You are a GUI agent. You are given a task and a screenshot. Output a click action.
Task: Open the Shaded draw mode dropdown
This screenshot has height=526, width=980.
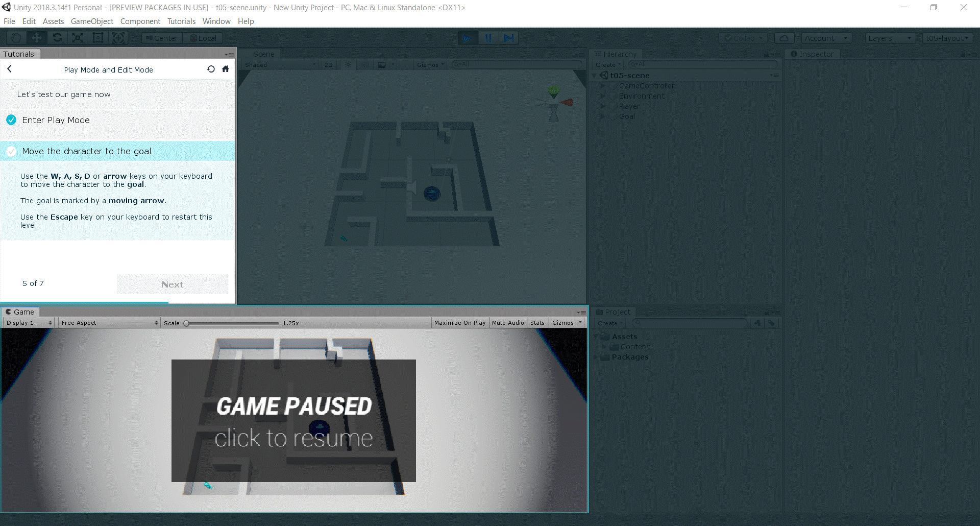click(280, 65)
